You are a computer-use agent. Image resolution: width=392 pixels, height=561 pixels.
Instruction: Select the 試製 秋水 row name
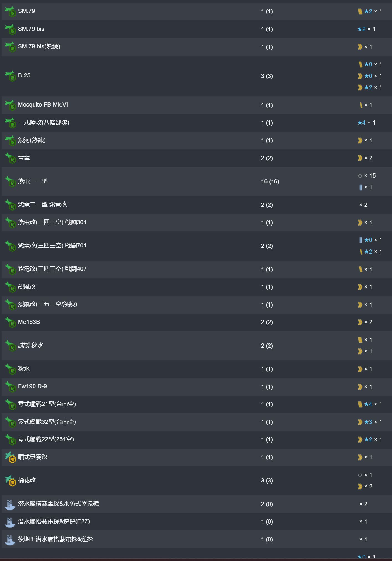[x=30, y=345]
